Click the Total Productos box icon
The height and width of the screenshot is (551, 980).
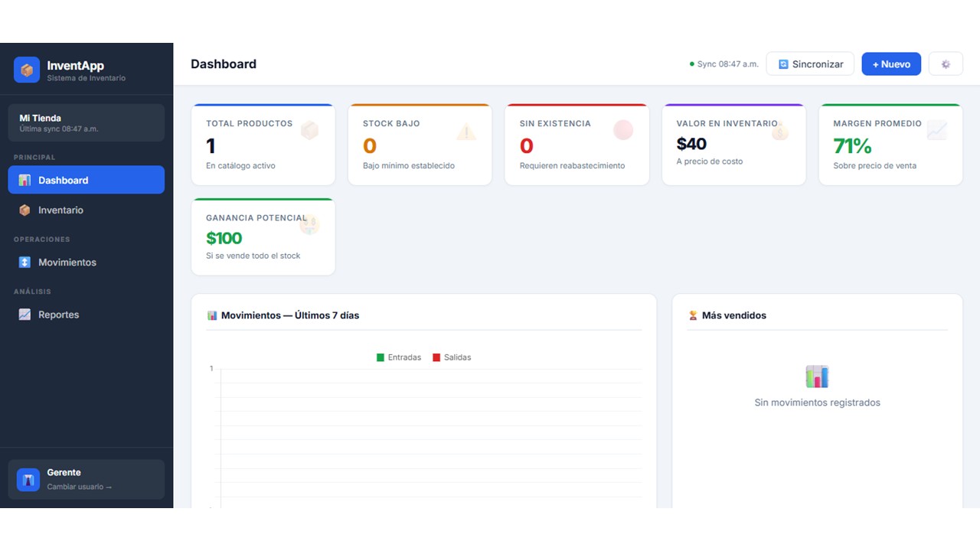[x=309, y=131]
